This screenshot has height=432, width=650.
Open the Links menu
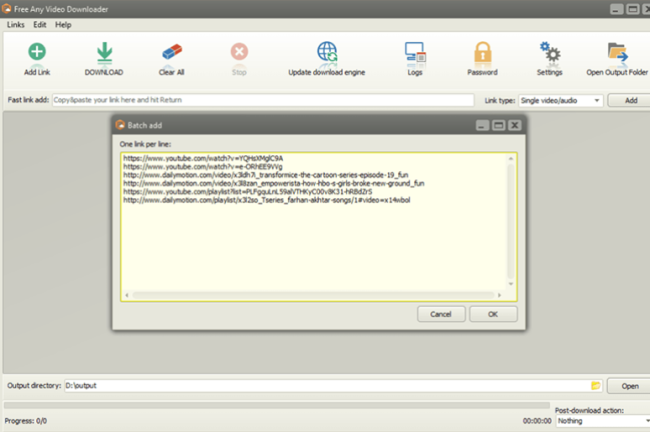pyautogui.click(x=16, y=25)
